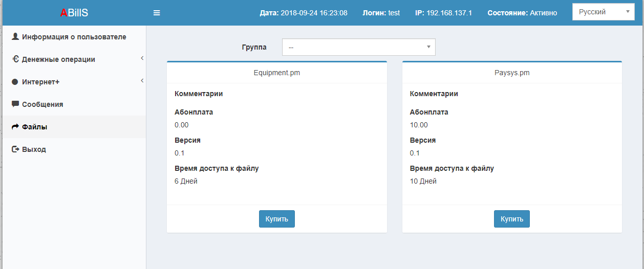Image resolution: width=644 pixels, height=269 pixels.
Task: Click the ABillS logo
Action: (x=74, y=13)
